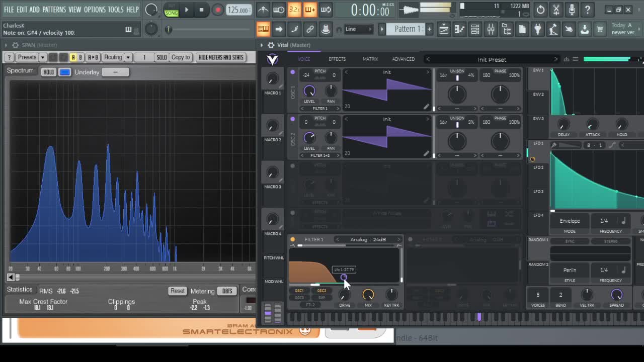Add a new pattern with plus button
This screenshot has height=362, width=644.
point(429,29)
